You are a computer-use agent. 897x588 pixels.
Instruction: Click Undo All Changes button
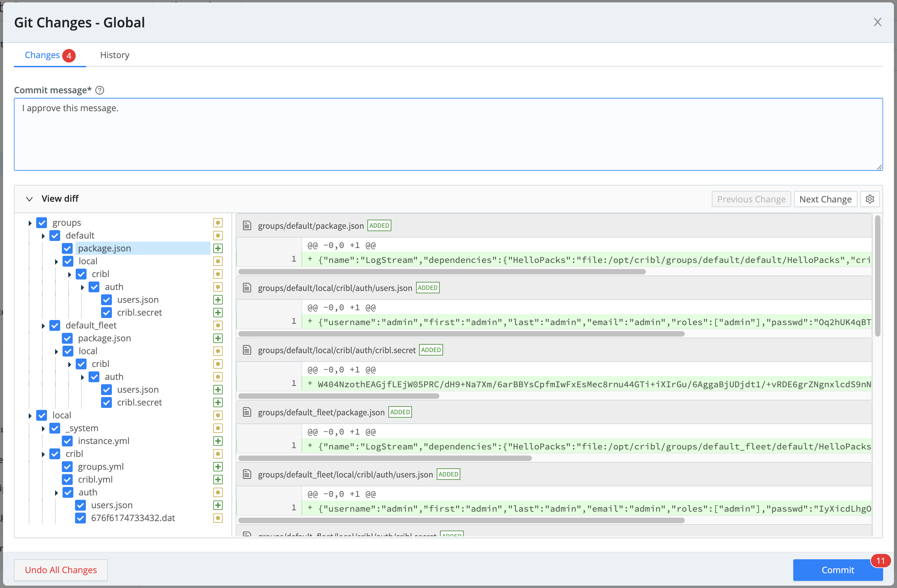pos(61,570)
